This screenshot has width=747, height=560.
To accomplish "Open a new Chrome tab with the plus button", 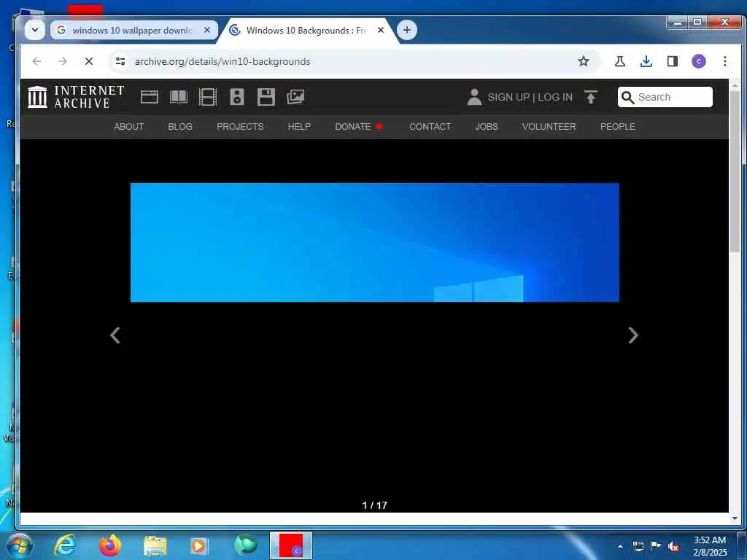I will tap(406, 30).
